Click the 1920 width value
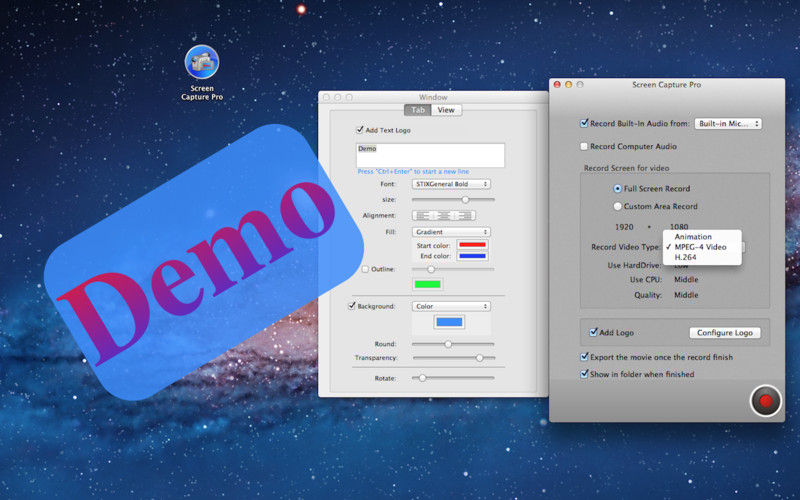The width and height of the screenshot is (800, 500). (x=624, y=227)
